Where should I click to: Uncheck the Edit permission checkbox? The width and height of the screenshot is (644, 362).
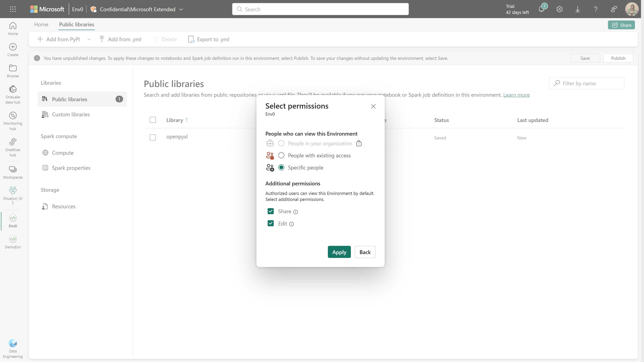click(x=271, y=223)
